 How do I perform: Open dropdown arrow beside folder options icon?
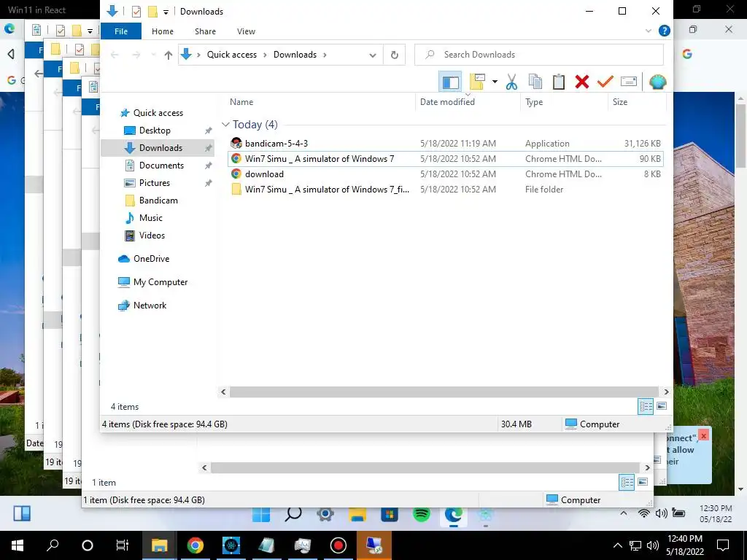point(495,82)
